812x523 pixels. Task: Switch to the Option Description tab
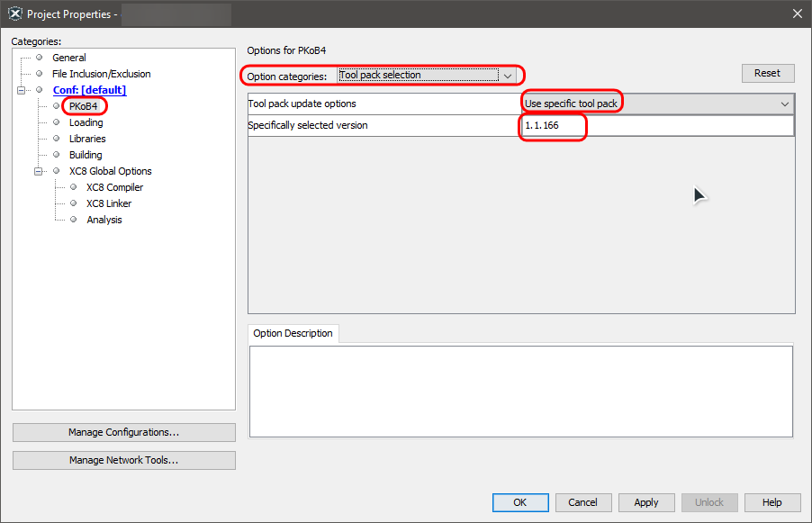293,333
